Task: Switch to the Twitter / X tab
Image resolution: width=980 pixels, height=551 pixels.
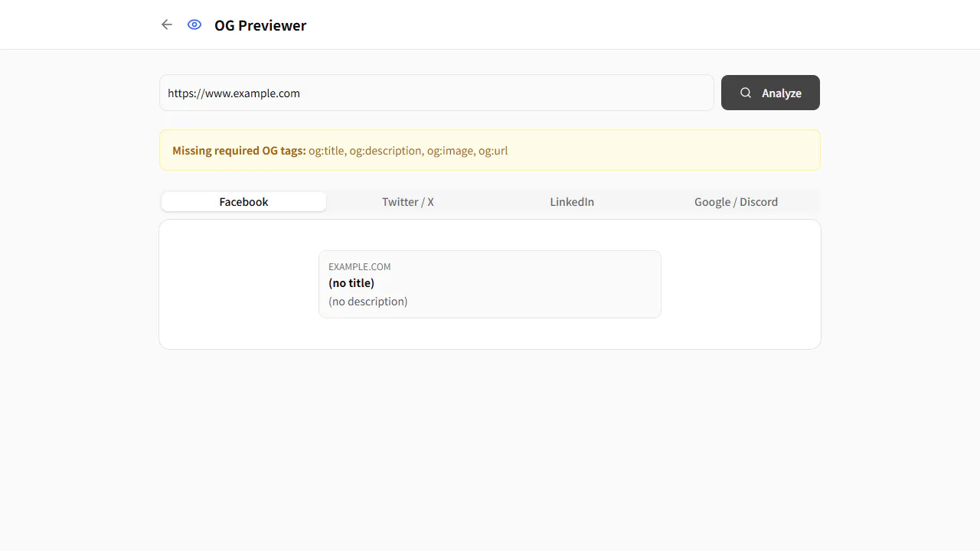Action: pyautogui.click(x=408, y=202)
